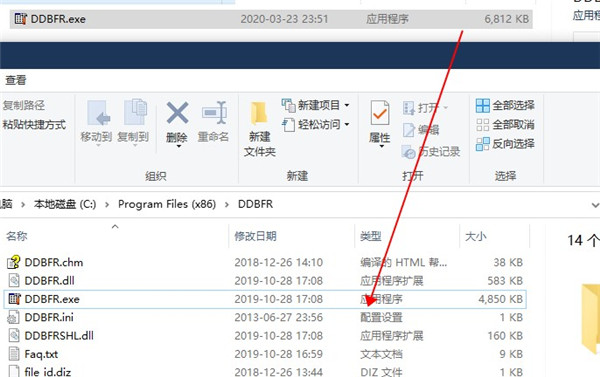Image resolution: width=600 pixels, height=377 pixels.
Task: Click Paste shortcut (粘贴快捷方式)
Action: tap(34, 125)
